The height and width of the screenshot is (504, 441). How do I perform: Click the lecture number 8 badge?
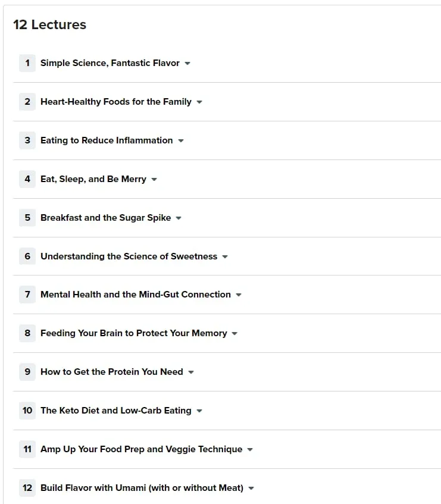27,333
